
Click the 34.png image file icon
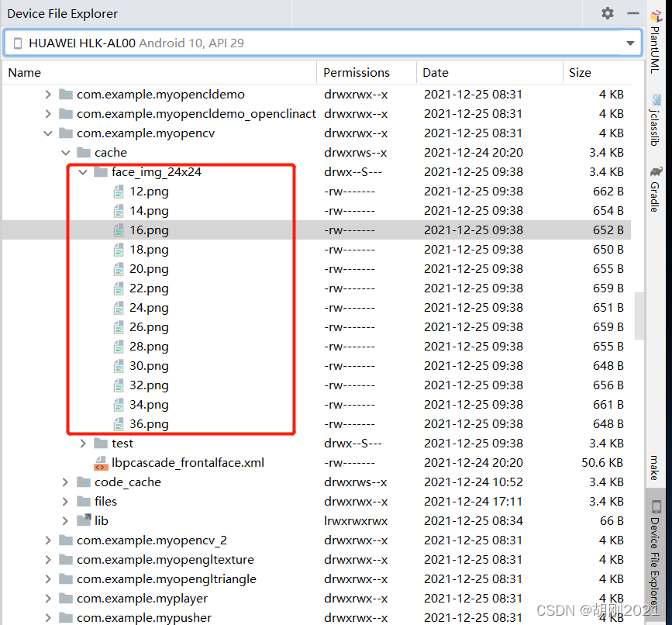[119, 405]
